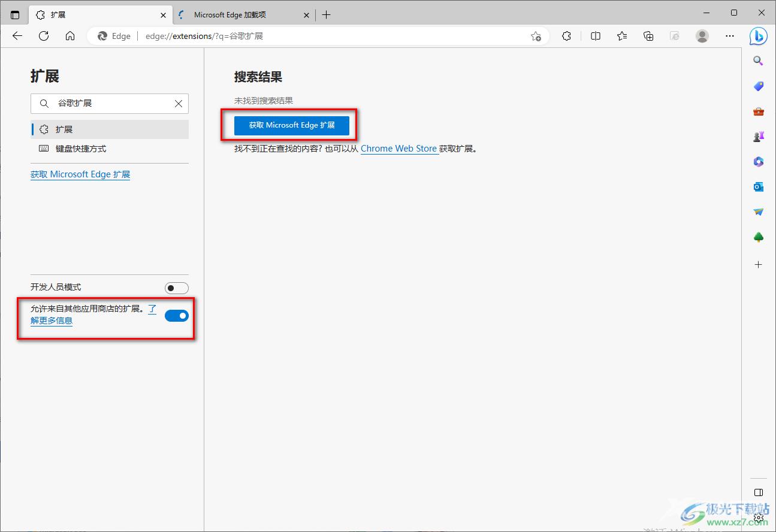Open sidebar Drop paper plane icon
This screenshot has width=776, height=532.
(x=758, y=212)
